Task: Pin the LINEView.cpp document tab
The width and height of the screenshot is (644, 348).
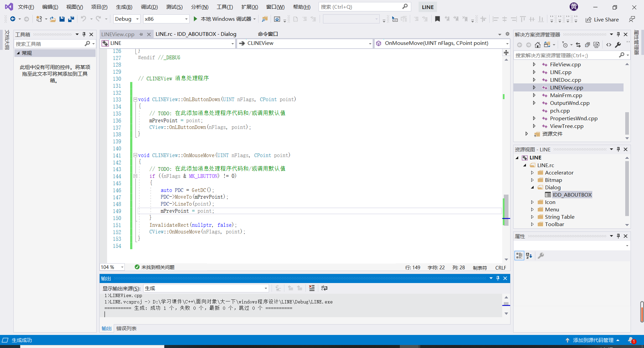Action: [x=141, y=34]
